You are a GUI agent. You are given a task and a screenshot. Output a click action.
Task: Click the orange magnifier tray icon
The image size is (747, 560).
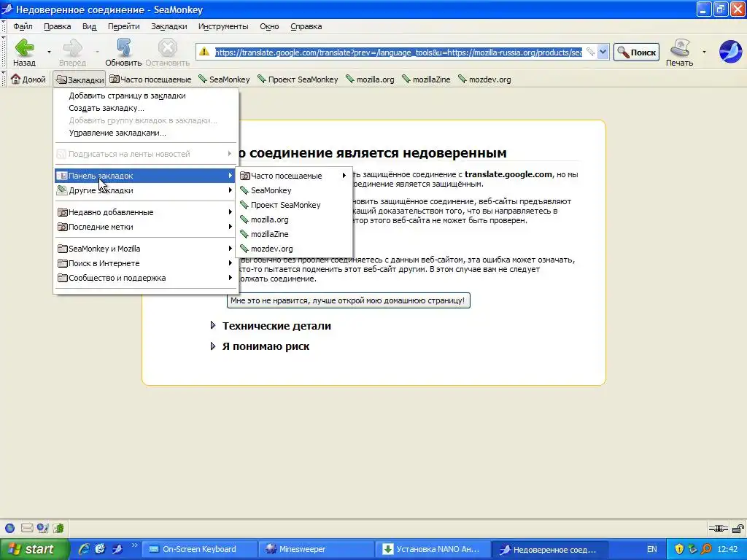pyautogui.click(x=706, y=549)
